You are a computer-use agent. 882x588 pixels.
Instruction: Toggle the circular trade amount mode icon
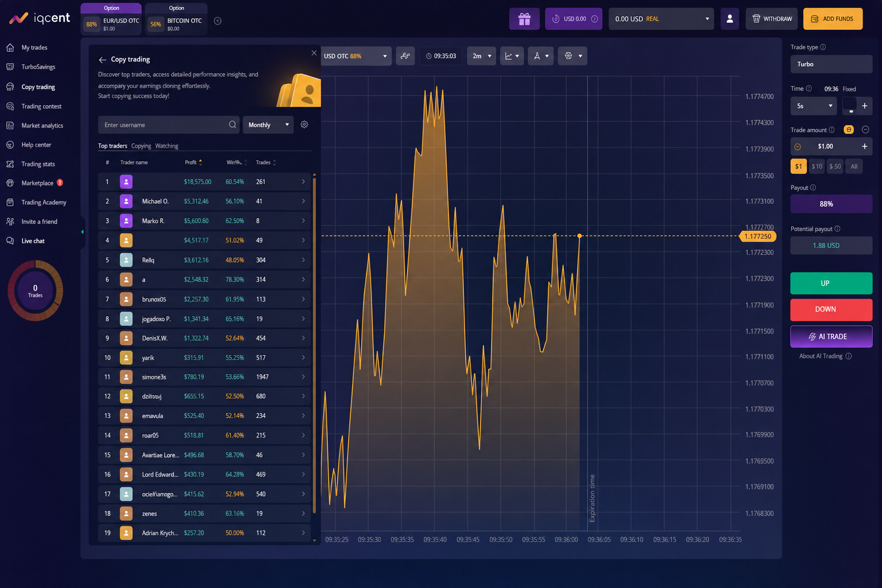pos(865,130)
